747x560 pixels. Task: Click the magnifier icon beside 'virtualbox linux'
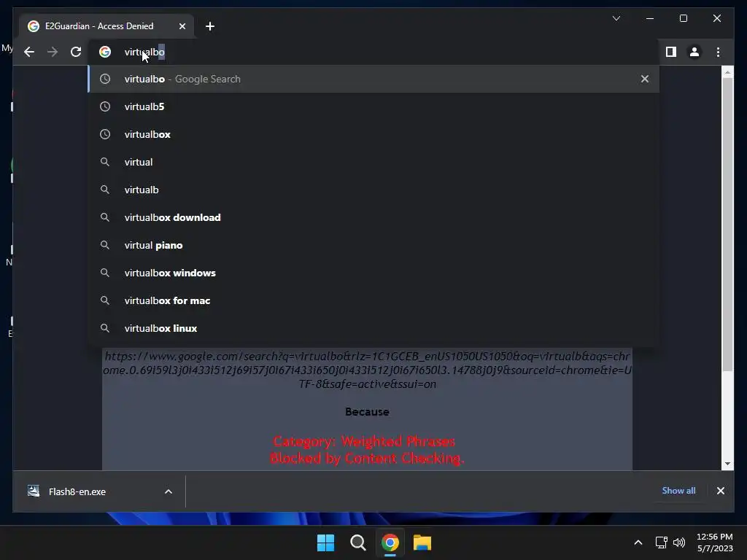coord(105,328)
